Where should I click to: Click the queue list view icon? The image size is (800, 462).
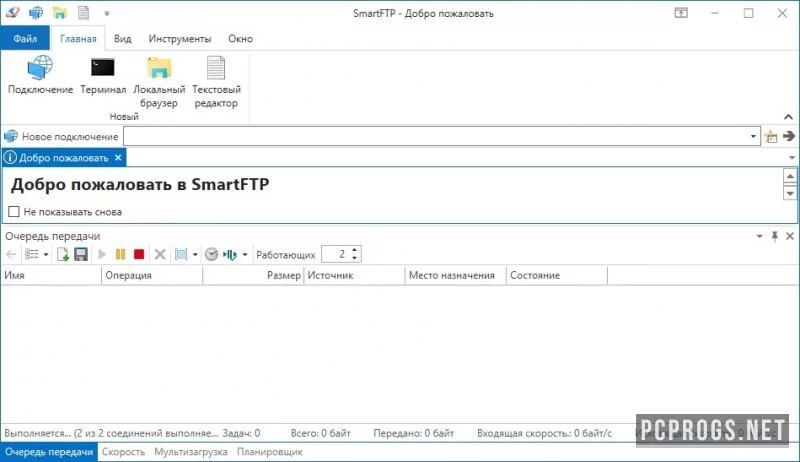click(32, 254)
